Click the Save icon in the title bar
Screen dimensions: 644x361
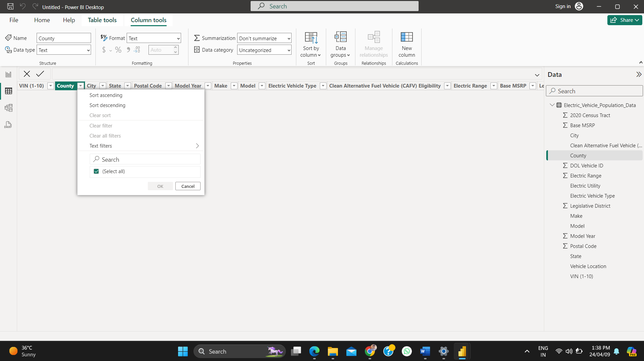[x=10, y=6]
